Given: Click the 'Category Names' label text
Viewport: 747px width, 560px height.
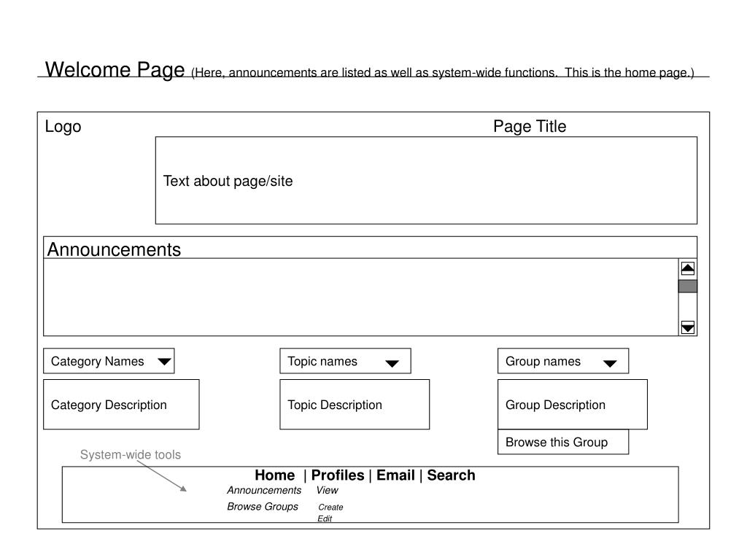Looking at the screenshot, I should pos(97,362).
